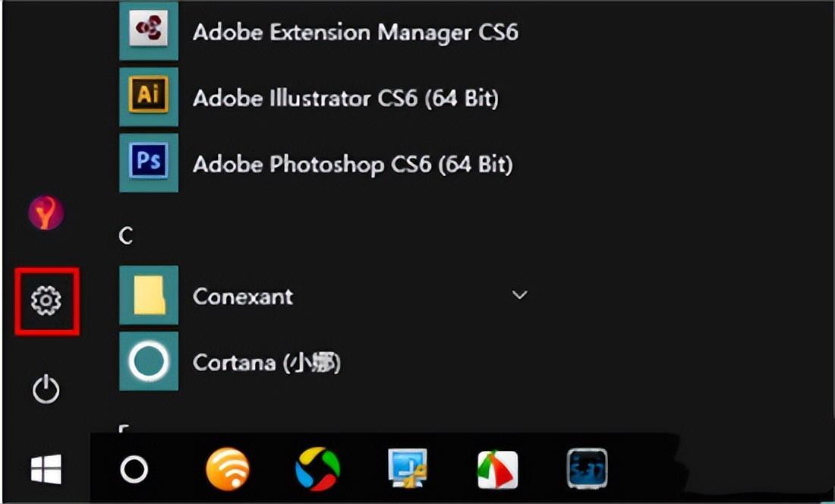The width and height of the screenshot is (835, 504).
Task: Click the monitor-with-key taskbar icon
Action: coord(408,469)
